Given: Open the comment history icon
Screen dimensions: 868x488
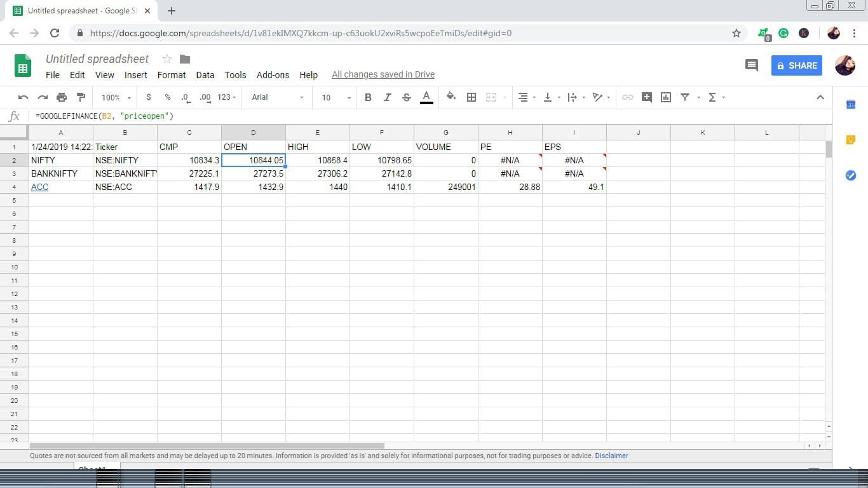Looking at the screenshot, I should click(x=752, y=65).
